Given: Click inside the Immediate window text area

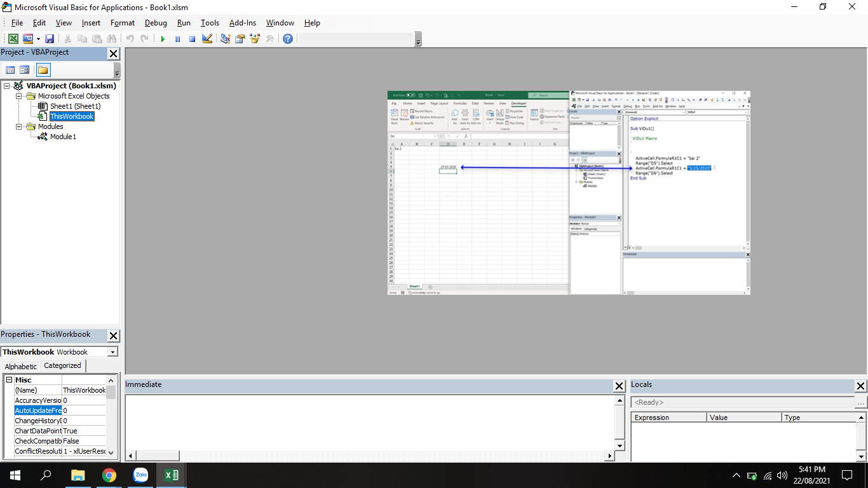Looking at the screenshot, I should (x=370, y=423).
